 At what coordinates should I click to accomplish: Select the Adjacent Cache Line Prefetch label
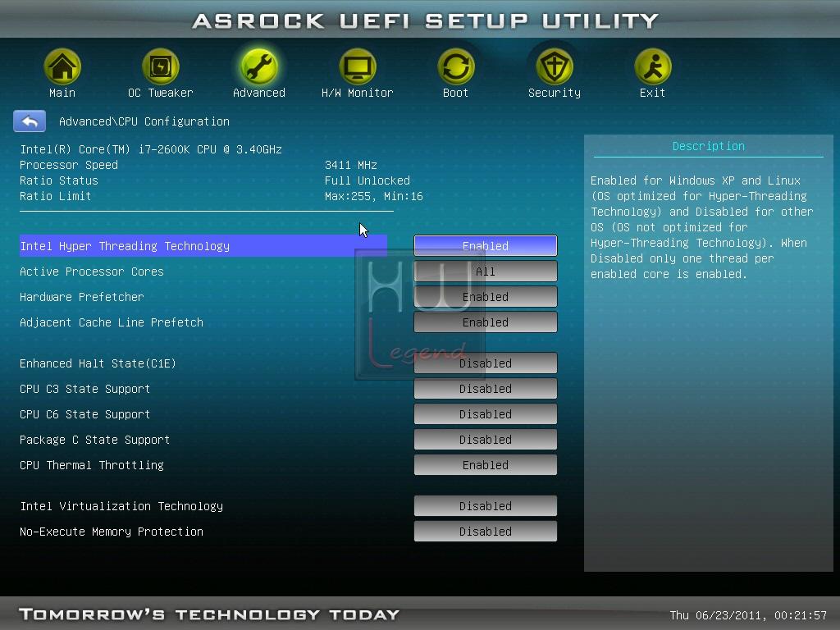pyautogui.click(x=112, y=322)
